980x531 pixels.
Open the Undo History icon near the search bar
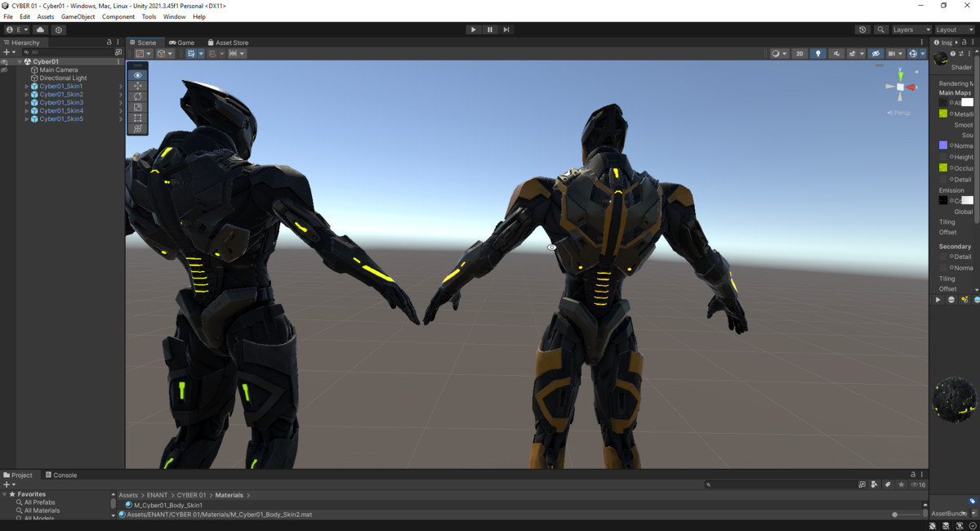tap(863, 29)
